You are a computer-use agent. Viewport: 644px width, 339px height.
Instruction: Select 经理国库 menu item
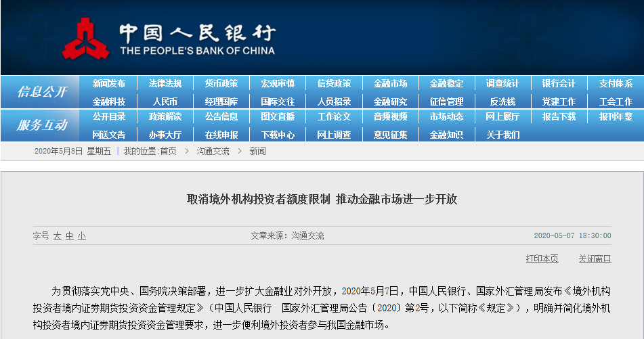(x=221, y=101)
